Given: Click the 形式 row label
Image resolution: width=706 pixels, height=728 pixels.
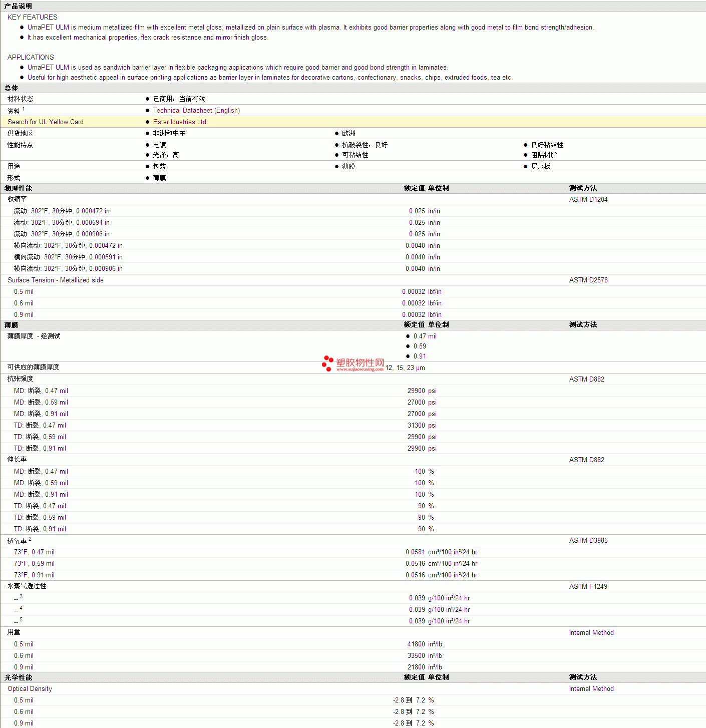Looking at the screenshot, I should [14, 178].
